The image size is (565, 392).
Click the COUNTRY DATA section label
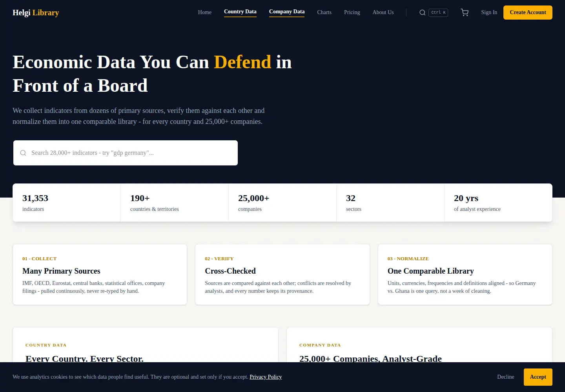pyautogui.click(x=46, y=345)
